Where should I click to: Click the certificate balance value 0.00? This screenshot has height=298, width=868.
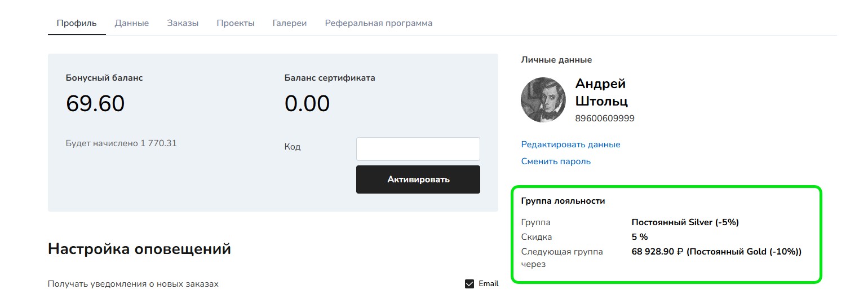click(x=307, y=104)
